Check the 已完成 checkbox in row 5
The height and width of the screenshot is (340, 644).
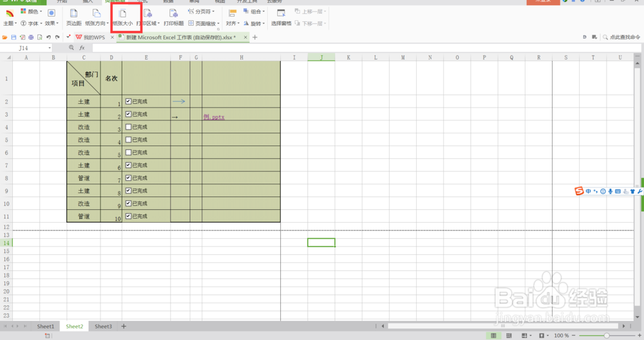coord(128,140)
